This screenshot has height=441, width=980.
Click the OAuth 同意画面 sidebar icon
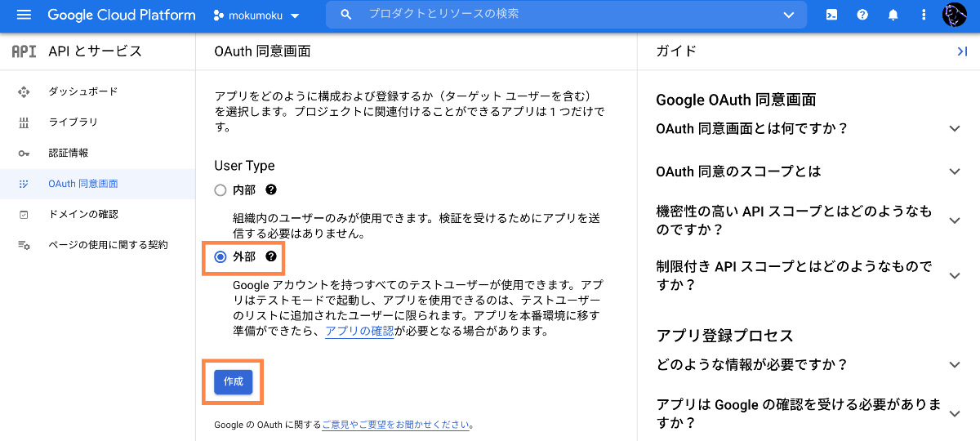pyautogui.click(x=24, y=184)
